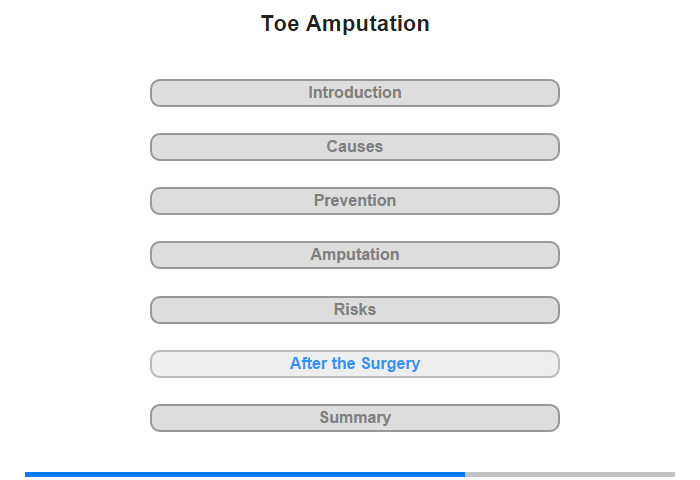The image size is (700, 480).
Task: Click the gray unfilled part of progress bar
Action: tap(570, 475)
